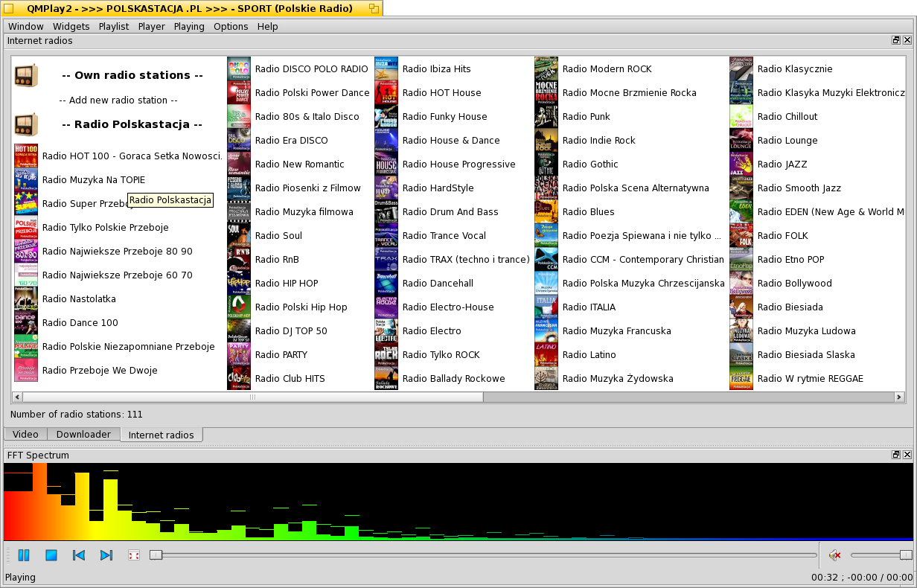Image resolution: width=917 pixels, height=588 pixels.
Task: Click the seek position slider
Action: pos(482,555)
